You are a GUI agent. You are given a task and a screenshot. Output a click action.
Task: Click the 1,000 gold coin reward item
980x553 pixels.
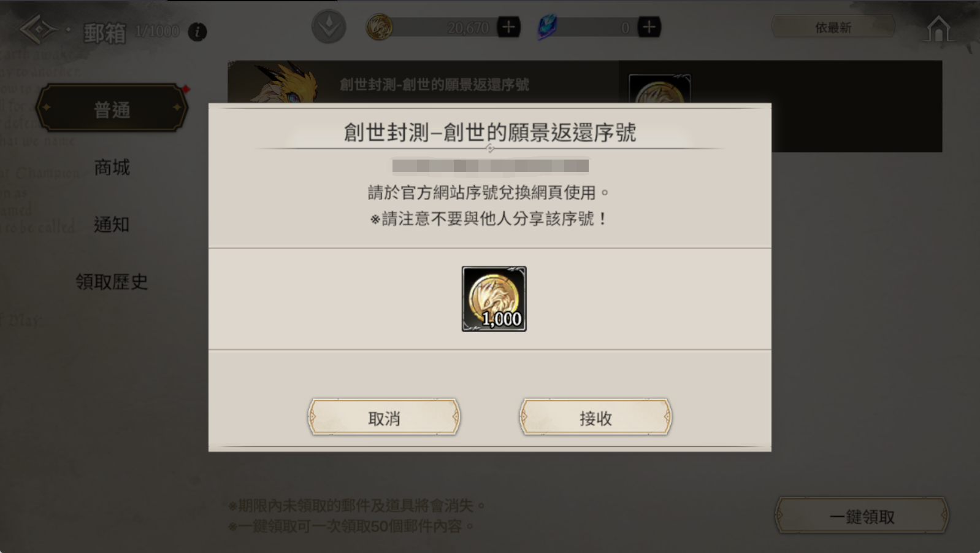click(494, 299)
